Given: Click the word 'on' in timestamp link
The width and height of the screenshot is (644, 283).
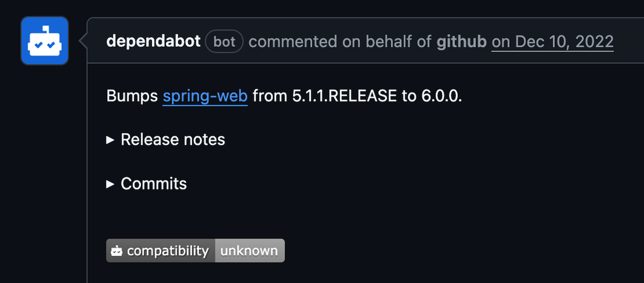Looking at the screenshot, I should click(501, 41).
